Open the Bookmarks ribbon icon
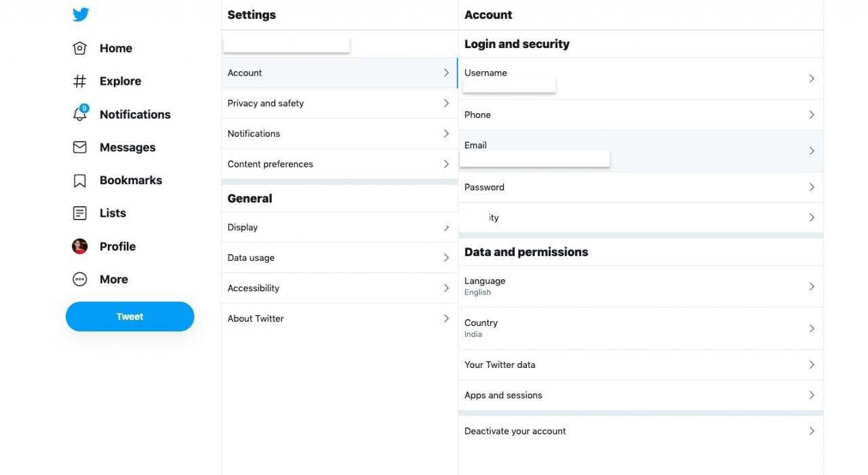Viewport: 868px width, 475px height. tap(80, 180)
